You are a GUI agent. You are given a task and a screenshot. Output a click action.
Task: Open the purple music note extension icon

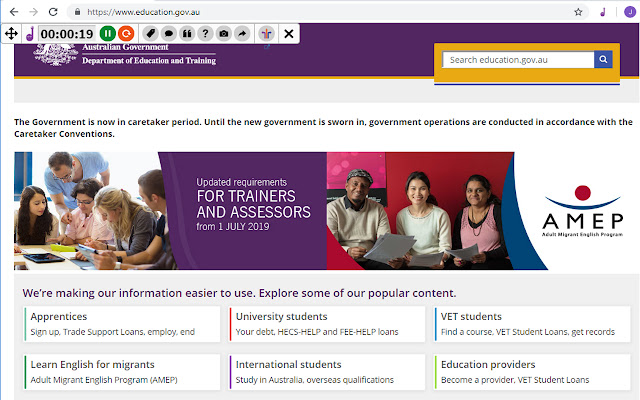(x=603, y=12)
